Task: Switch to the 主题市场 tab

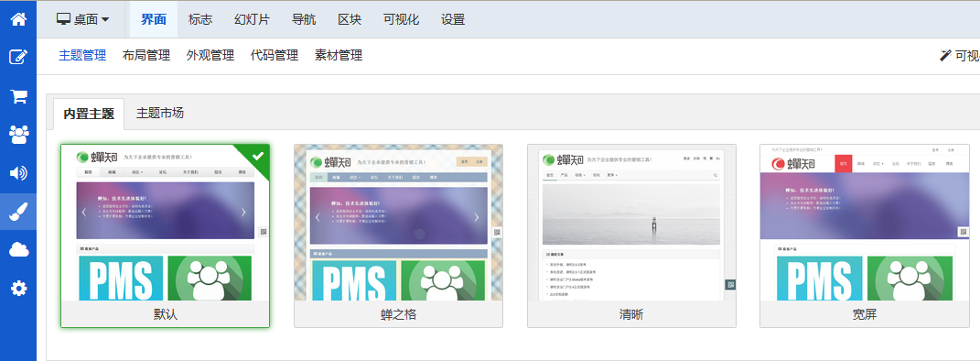Action: pyautogui.click(x=160, y=114)
